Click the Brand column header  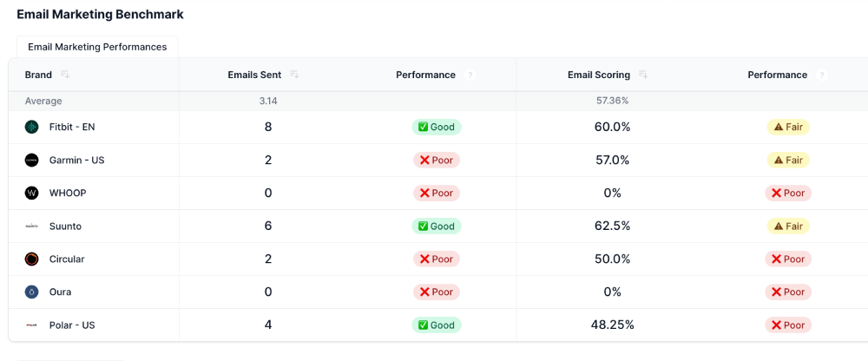pos(38,75)
